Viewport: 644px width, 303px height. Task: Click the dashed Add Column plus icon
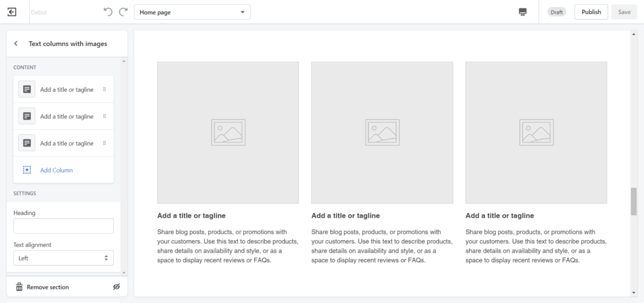click(26, 170)
